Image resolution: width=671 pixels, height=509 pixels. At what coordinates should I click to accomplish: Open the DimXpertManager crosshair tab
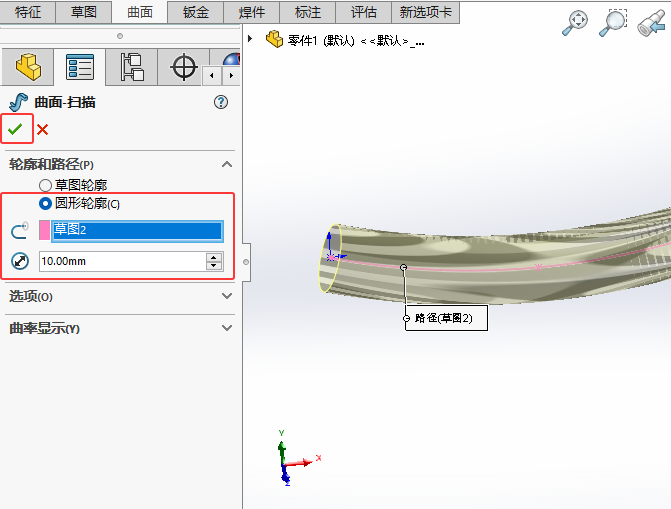(184, 67)
